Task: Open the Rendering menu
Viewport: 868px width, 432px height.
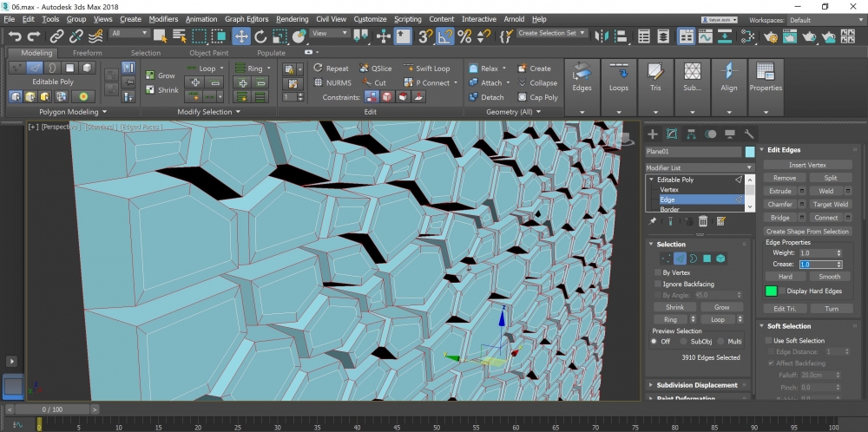Action: coord(292,18)
